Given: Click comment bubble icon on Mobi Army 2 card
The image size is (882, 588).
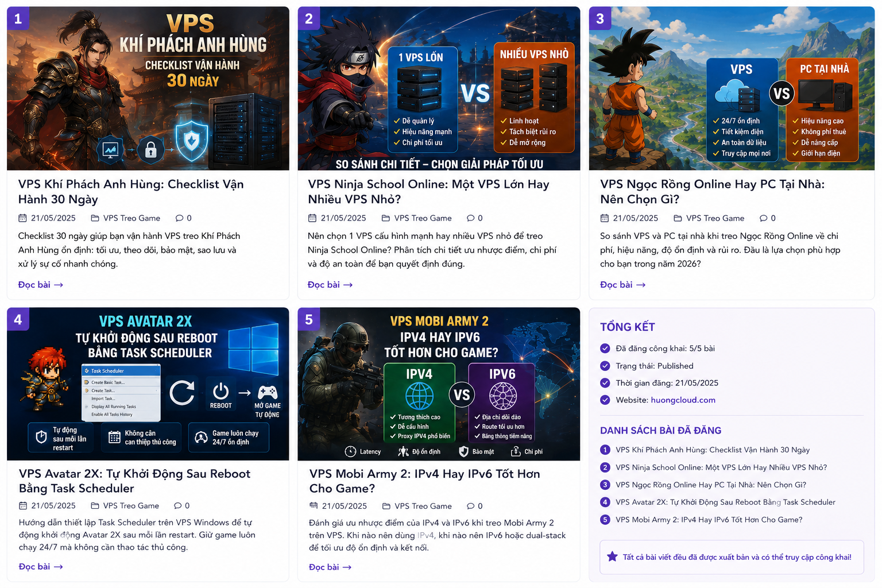Looking at the screenshot, I should click(471, 506).
